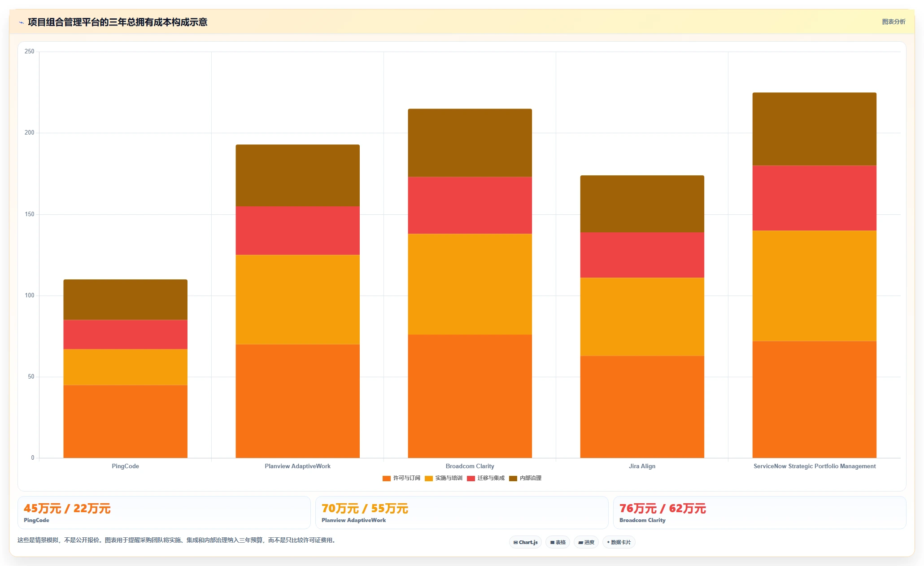Select Broadcom Clarity's red 迁移与集成 segment
The width and height of the screenshot is (924, 566).
coord(470,205)
